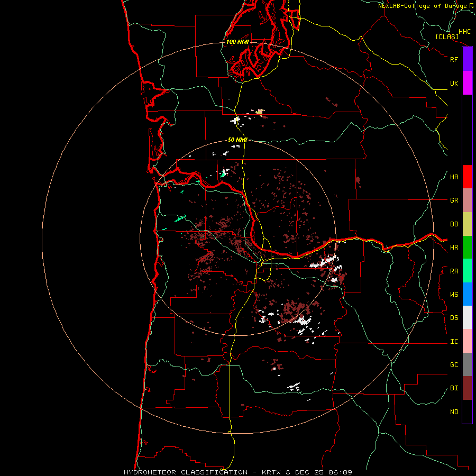Click the magenta UK legend color swatch
This screenshot has height=476, width=476.
[467, 83]
